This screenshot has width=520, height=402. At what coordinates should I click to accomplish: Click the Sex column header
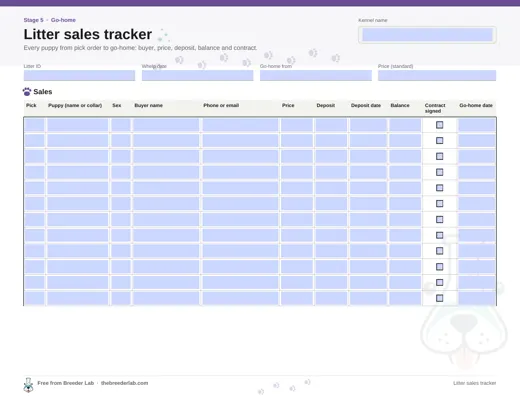tap(117, 105)
